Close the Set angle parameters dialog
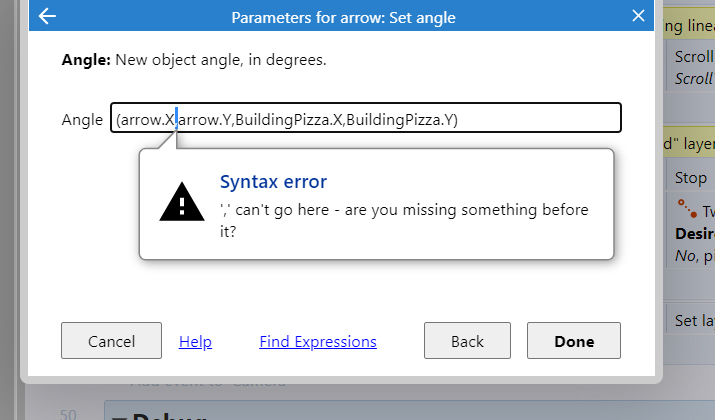Viewport: 715px width, 420px height. [x=638, y=16]
